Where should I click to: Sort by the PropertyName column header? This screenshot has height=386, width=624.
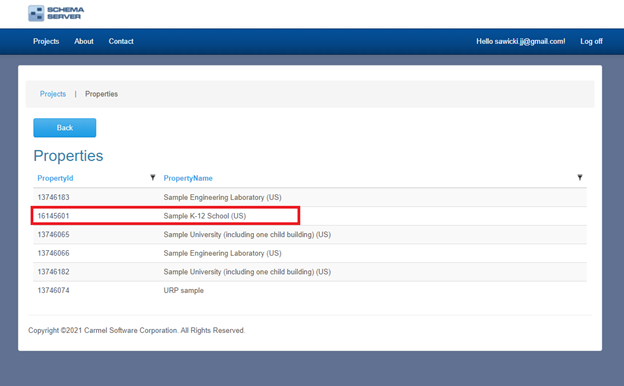click(x=188, y=178)
